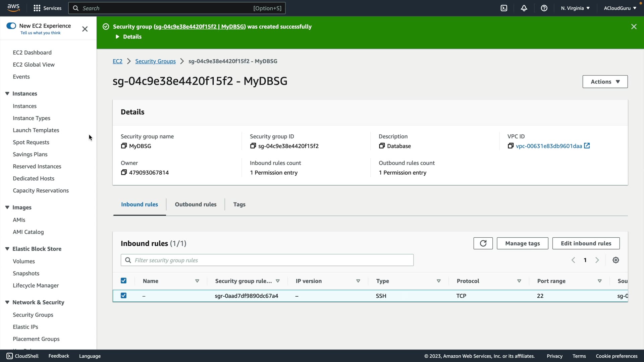Go to Security Groups breadcrumb link
Screen dimensions: 644x362
tap(155, 61)
